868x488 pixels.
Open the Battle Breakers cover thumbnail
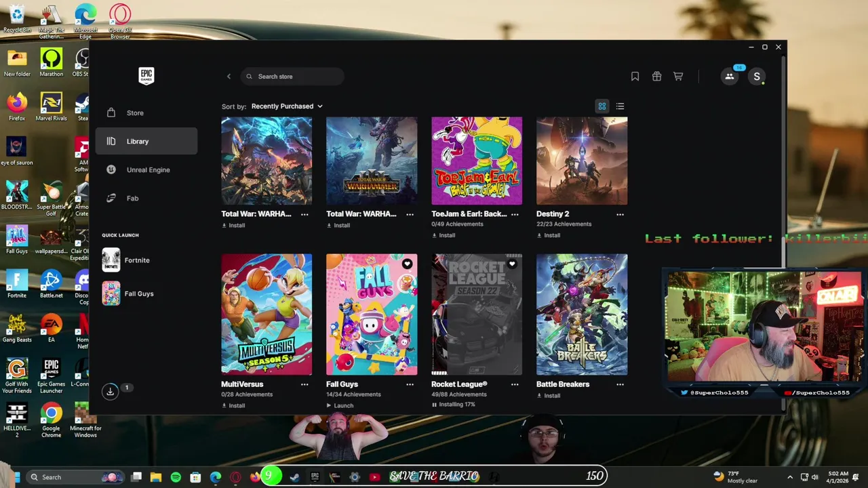pos(582,314)
